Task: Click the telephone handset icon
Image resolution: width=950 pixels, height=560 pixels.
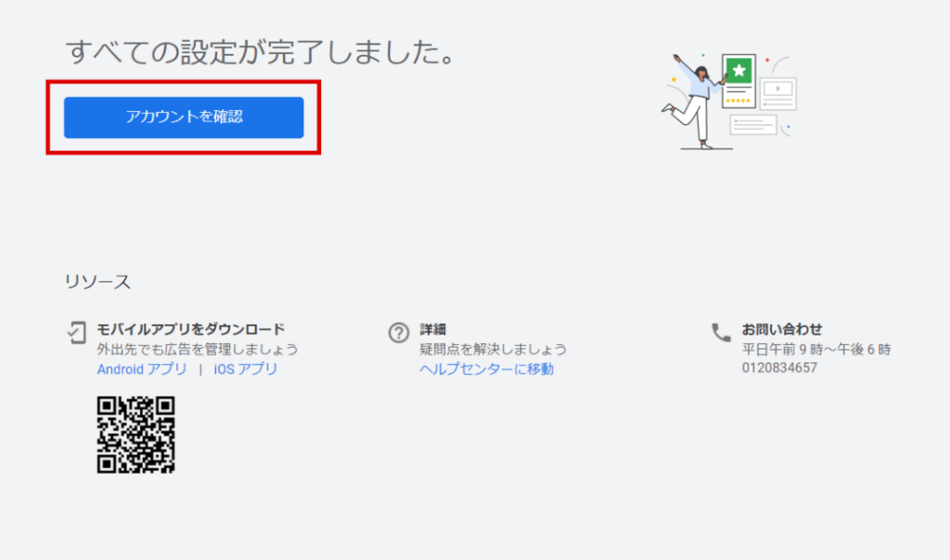Action: pos(721,332)
